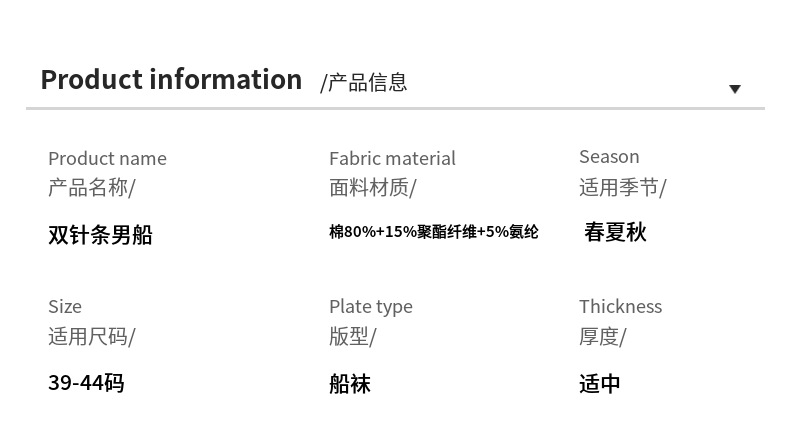
Task: Click the 面料材质 label
Action: point(372,187)
